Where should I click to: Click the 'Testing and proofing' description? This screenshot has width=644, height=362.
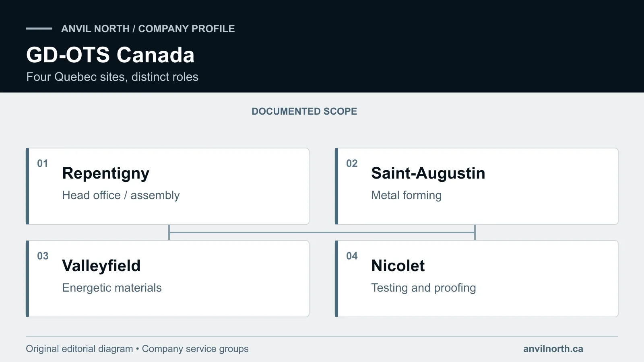pyautogui.click(x=423, y=288)
